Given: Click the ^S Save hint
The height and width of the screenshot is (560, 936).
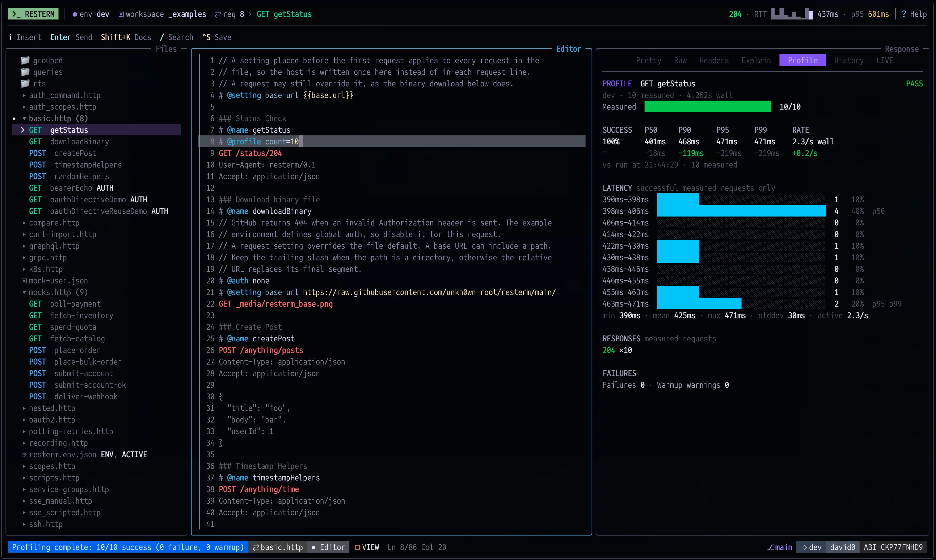Looking at the screenshot, I should tap(217, 37).
